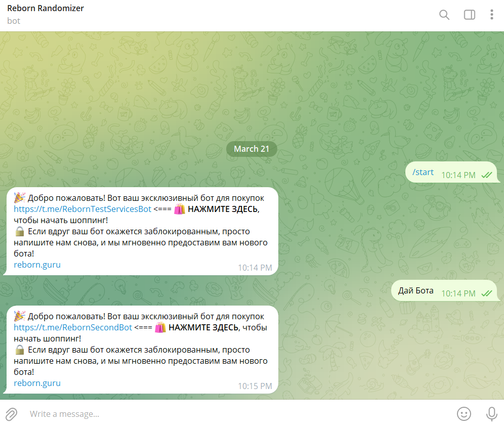Click the 10:15 PM timestamp on bot message

[x=255, y=386]
